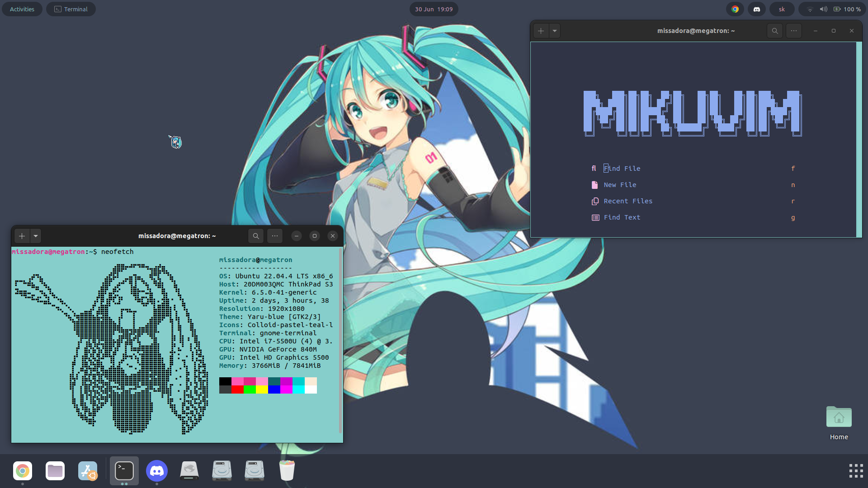
Task: Click the blue swatch in neofetch palette
Action: [x=274, y=389]
